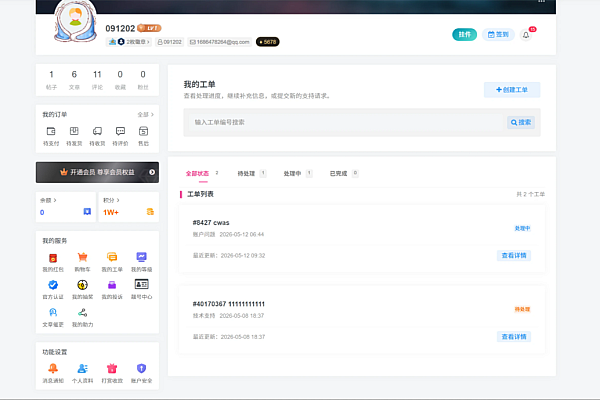Click the 1W+ points value

pyautogui.click(x=111, y=212)
